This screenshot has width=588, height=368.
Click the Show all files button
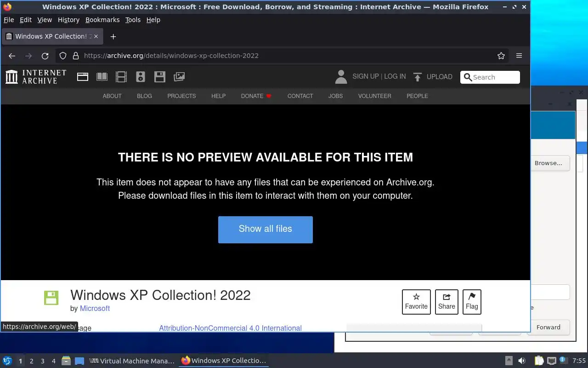pyautogui.click(x=266, y=230)
